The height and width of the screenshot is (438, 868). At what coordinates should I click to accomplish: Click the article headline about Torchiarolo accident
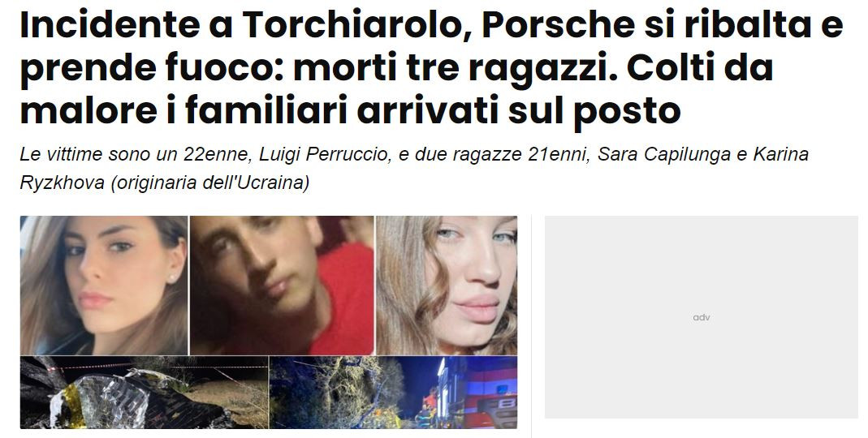pyautogui.click(x=431, y=67)
